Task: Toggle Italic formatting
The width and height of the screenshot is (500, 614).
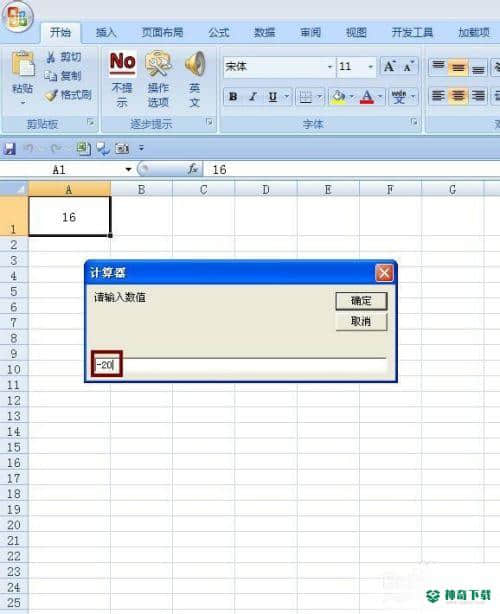Action: [253, 96]
